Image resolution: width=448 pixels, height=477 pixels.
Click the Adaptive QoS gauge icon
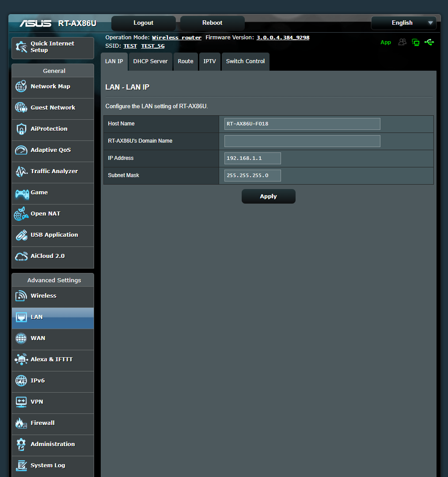21,150
